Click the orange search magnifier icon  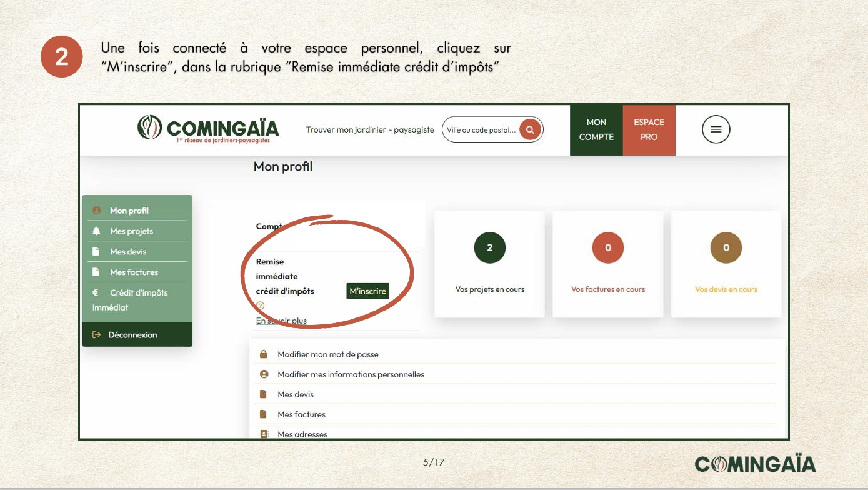tap(530, 129)
